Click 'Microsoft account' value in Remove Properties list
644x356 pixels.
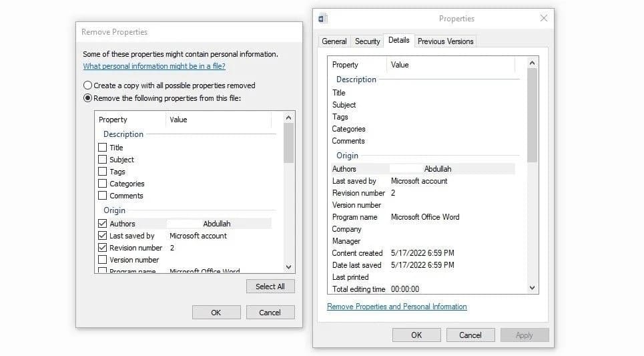pos(198,236)
